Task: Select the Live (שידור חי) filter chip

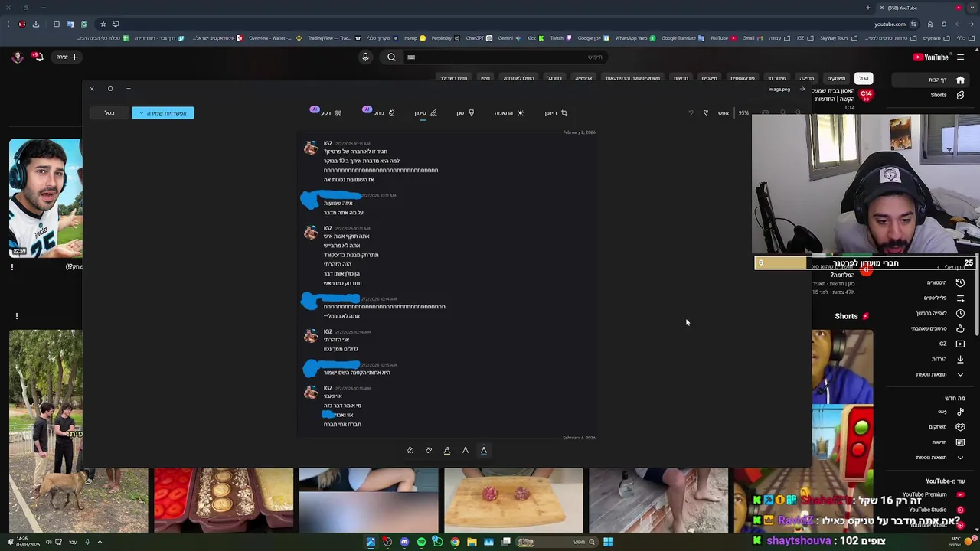Action: tap(777, 78)
